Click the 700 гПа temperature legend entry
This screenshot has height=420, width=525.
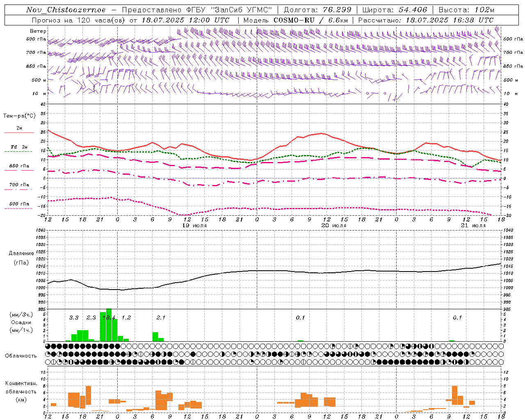[x=19, y=187]
